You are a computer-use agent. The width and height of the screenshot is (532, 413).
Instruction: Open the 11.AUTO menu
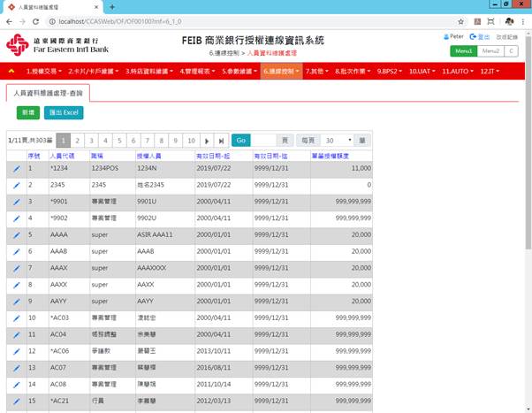point(458,72)
